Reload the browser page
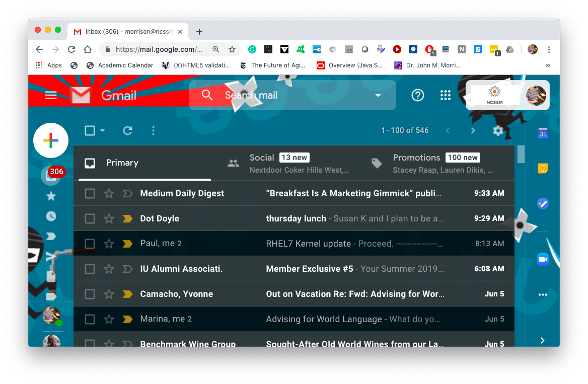 click(71, 49)
